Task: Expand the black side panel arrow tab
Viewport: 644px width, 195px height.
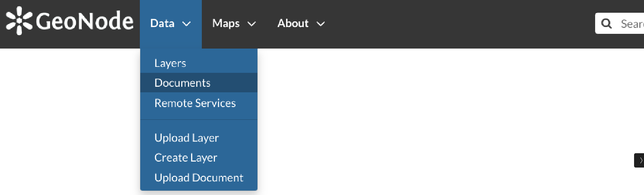Action: coord(639,160)
